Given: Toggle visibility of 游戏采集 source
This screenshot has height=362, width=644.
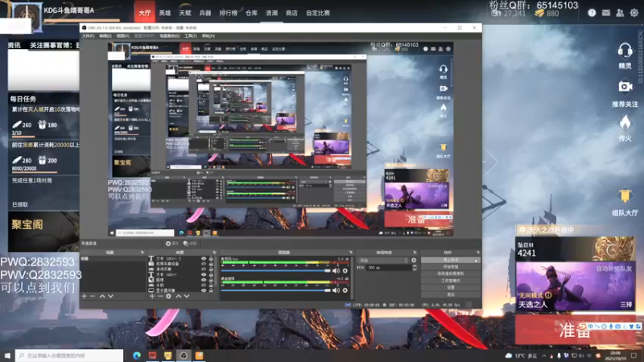Looking at the screenshot, I should coord(204,269).
